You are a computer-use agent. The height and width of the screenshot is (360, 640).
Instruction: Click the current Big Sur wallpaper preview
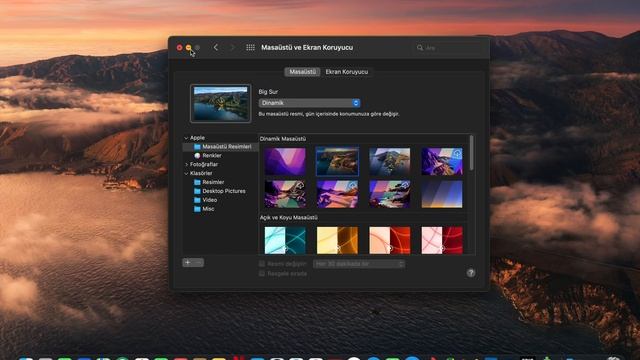pos(220,104)
